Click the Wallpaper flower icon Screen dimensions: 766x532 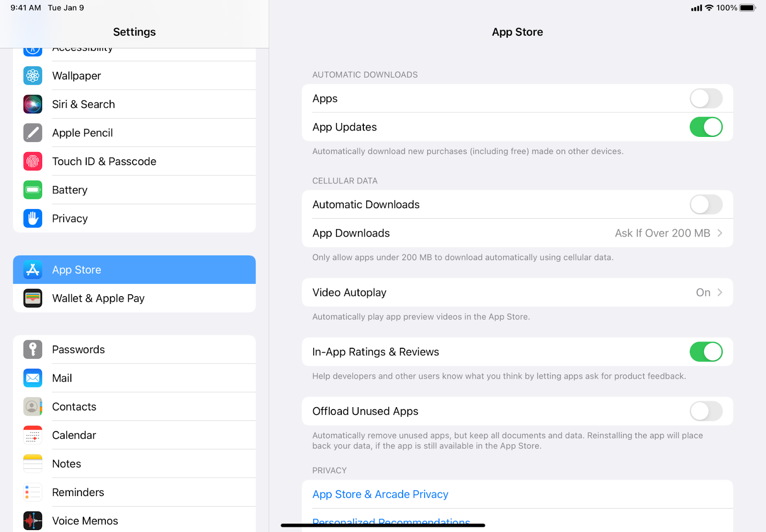[33, 76]
